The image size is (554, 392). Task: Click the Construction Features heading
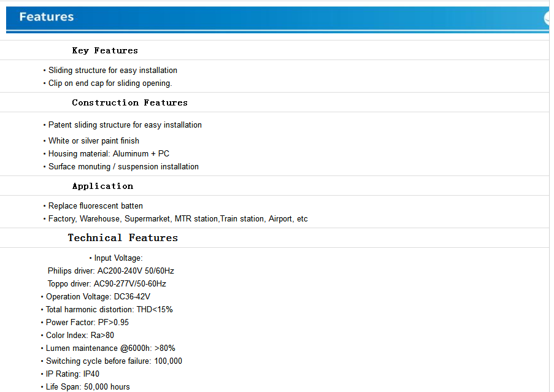click(129, 102)
